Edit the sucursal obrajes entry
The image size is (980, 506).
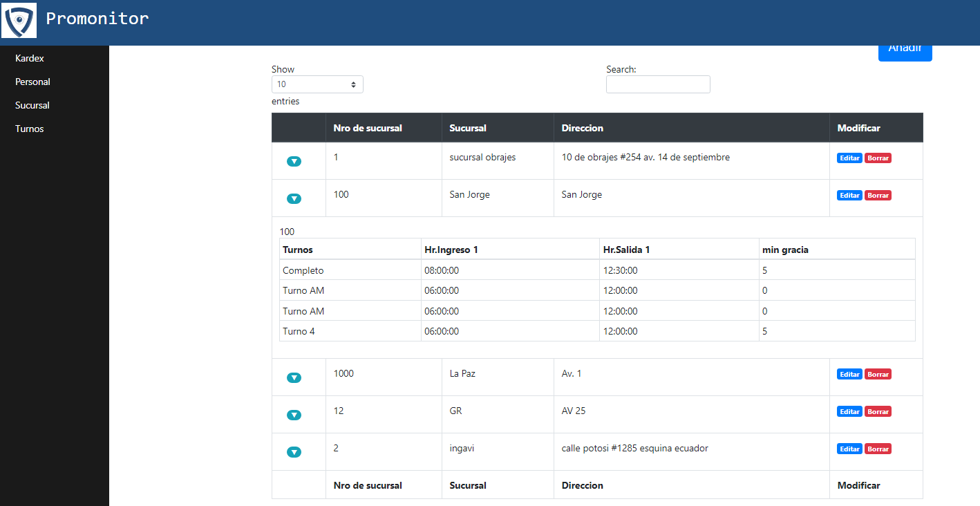click(849, 158)
